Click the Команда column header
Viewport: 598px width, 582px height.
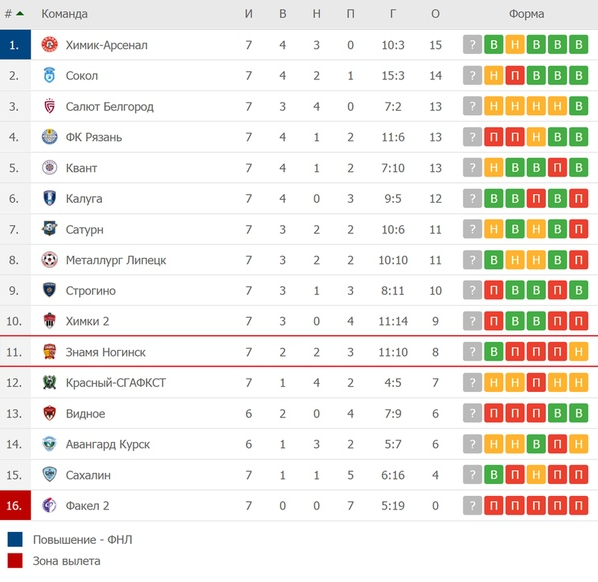click(64, 14)
